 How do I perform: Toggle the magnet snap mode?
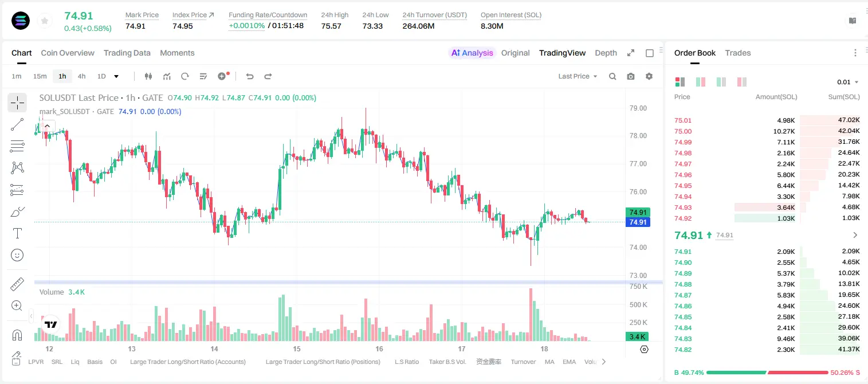[17, 335]
